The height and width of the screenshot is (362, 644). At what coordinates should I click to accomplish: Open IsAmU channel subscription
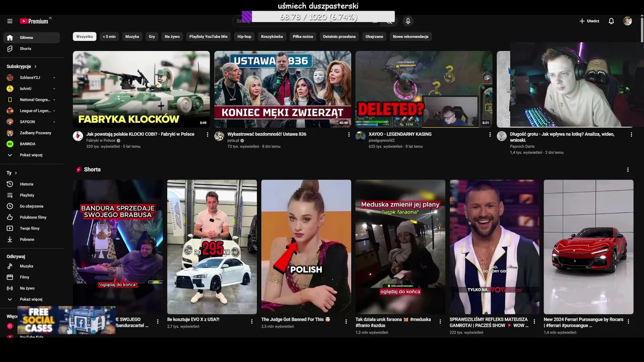point(32,88)
